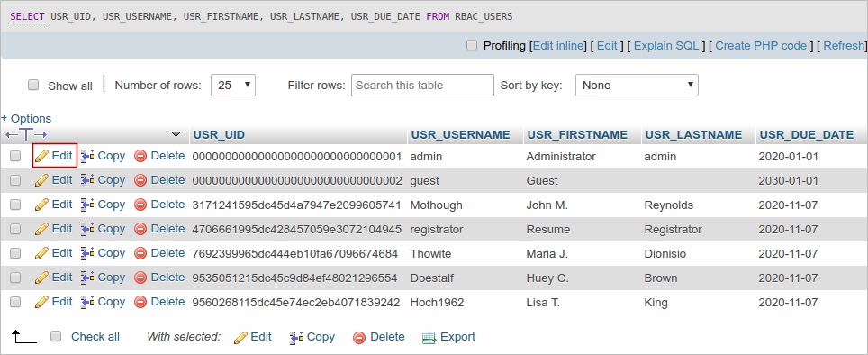Click red Delete icon for Hoch1962 row

[140, 302]
